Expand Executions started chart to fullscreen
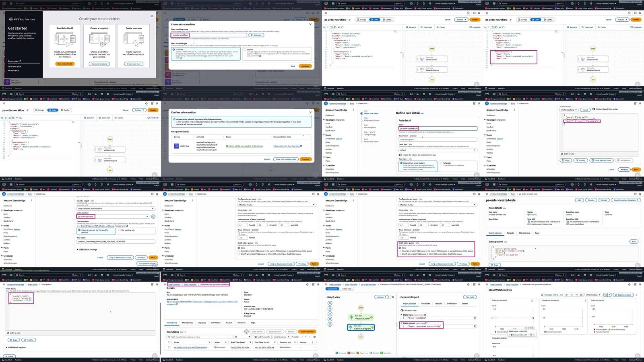644x362 pixels. (x=532, y=300)
